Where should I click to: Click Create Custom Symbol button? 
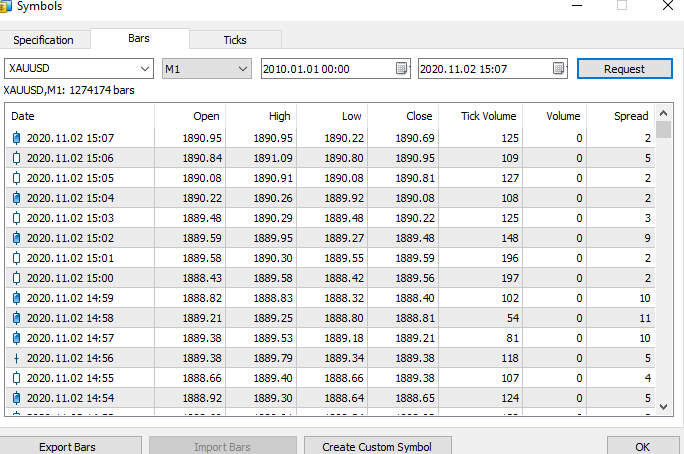click(377, 446)
